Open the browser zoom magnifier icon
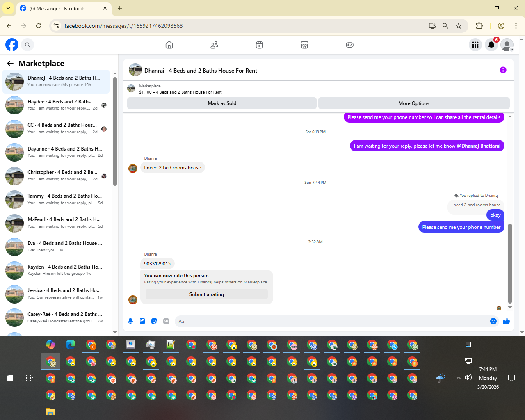Viewport: 525px width, 420px height. point(445,26)
